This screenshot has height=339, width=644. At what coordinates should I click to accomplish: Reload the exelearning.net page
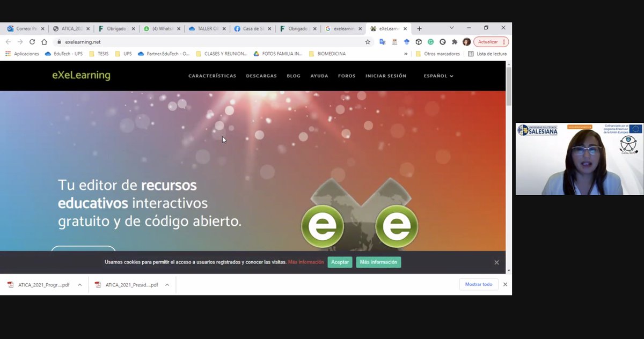32,42
